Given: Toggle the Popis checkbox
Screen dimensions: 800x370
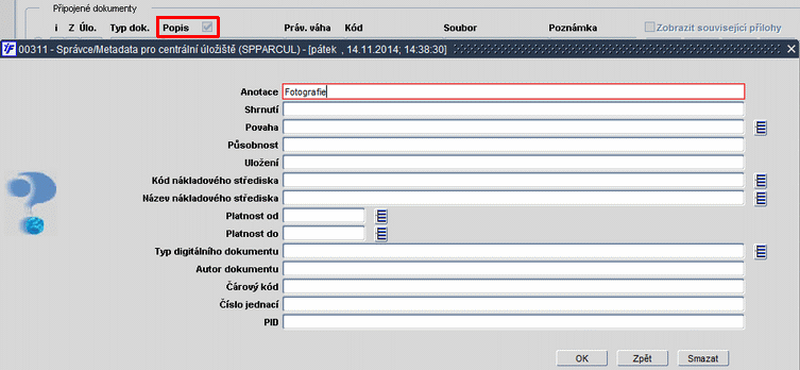Looking at the screenshot, I should (207, 28).
